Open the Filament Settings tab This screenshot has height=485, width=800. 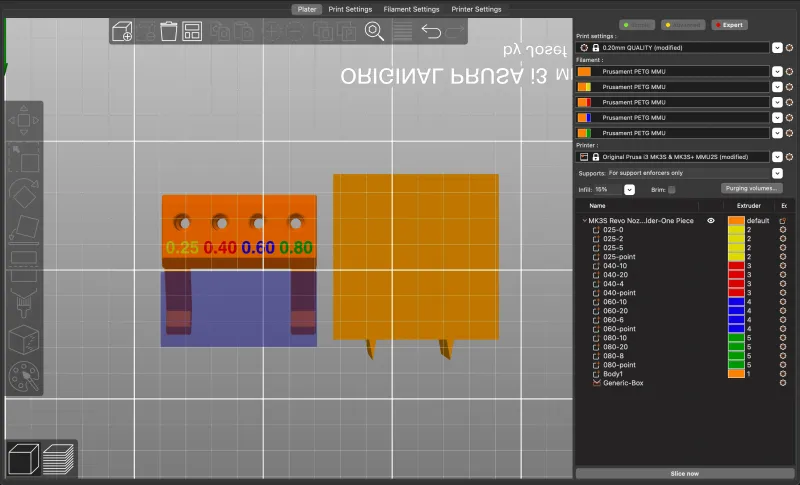[x=412, y=9]
